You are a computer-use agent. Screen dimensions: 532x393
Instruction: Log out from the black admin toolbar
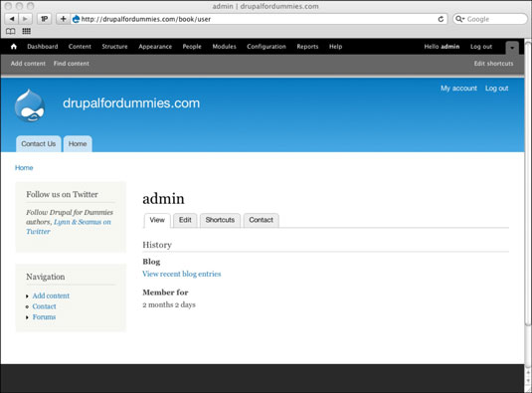point(481,47)
